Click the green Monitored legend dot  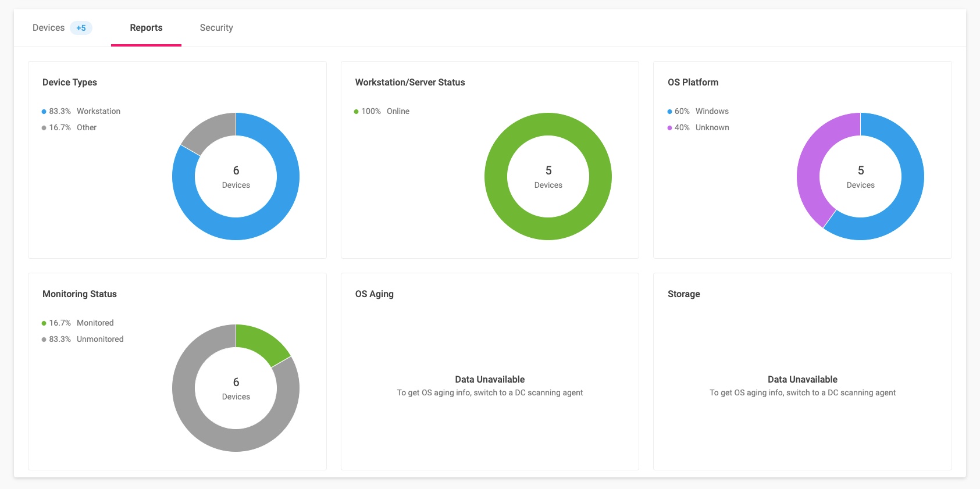(44, 323)
